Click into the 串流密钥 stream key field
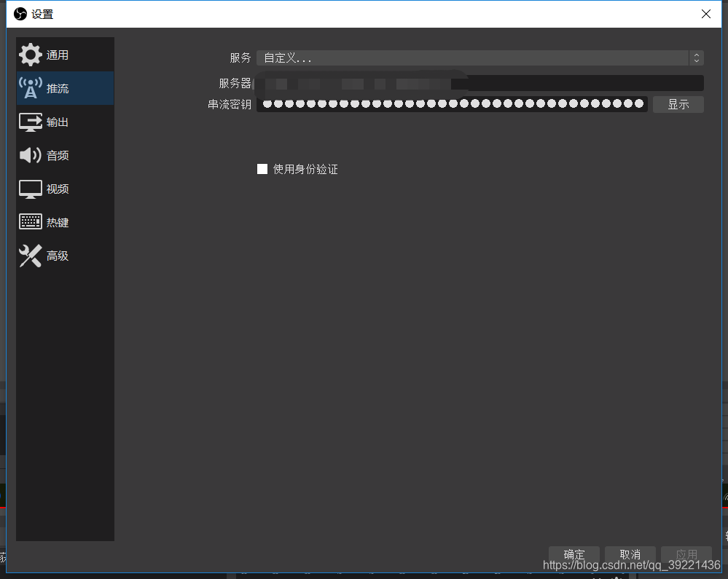728x579 pixels. (x=452, y=104)
